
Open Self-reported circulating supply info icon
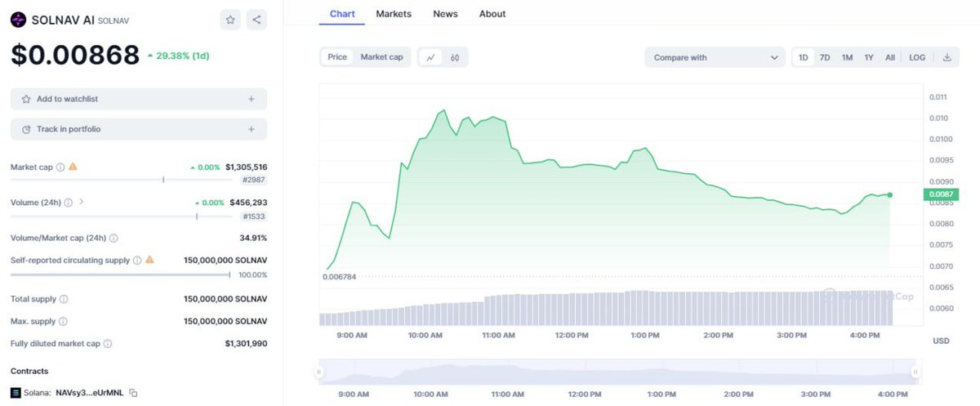137,260
